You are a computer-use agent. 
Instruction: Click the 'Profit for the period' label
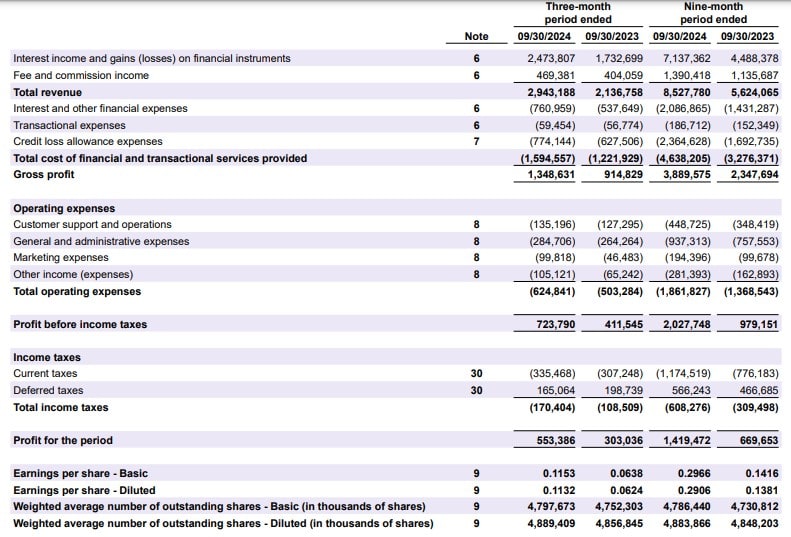pyautogui.click(x=63, y=441)
